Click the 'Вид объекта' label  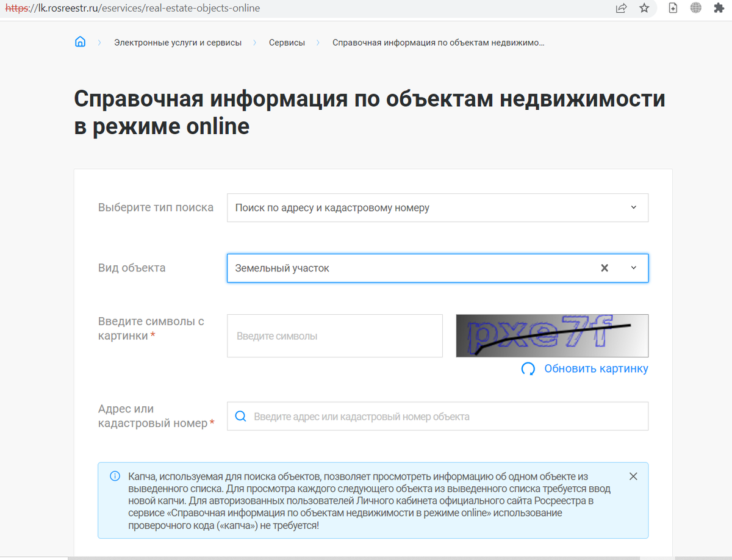click(x=132, y=268)
